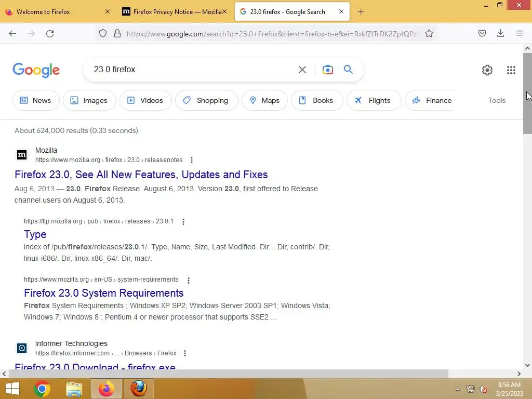The height and width of the screenshot is (399, 532).
Task: Click the Mozilla favicon in first result
Action: click(x=22, y=155)
